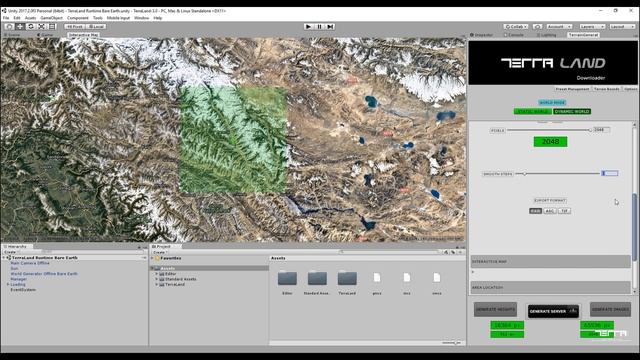
Task: Select Dynamic World mode
Action: click(x=572, y=111)
